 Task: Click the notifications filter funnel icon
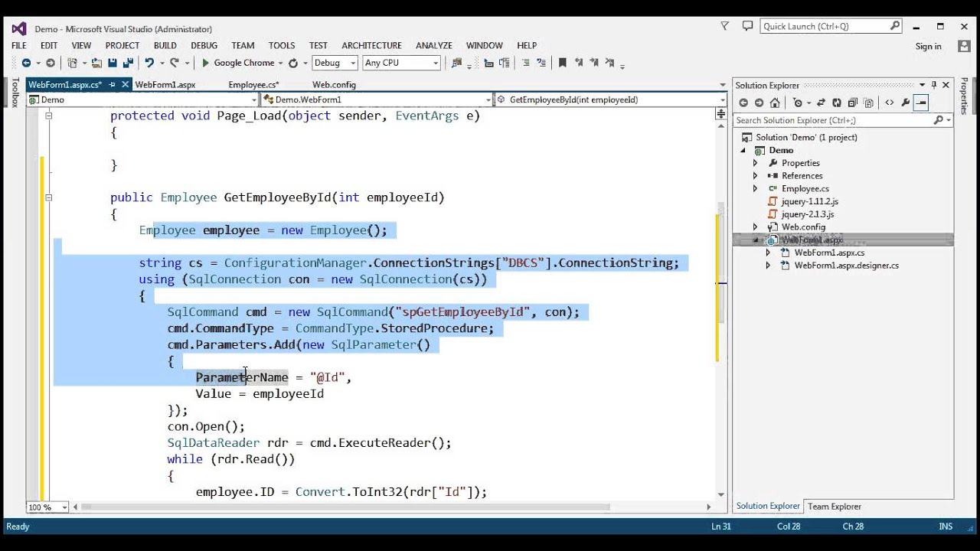[725, 26]
